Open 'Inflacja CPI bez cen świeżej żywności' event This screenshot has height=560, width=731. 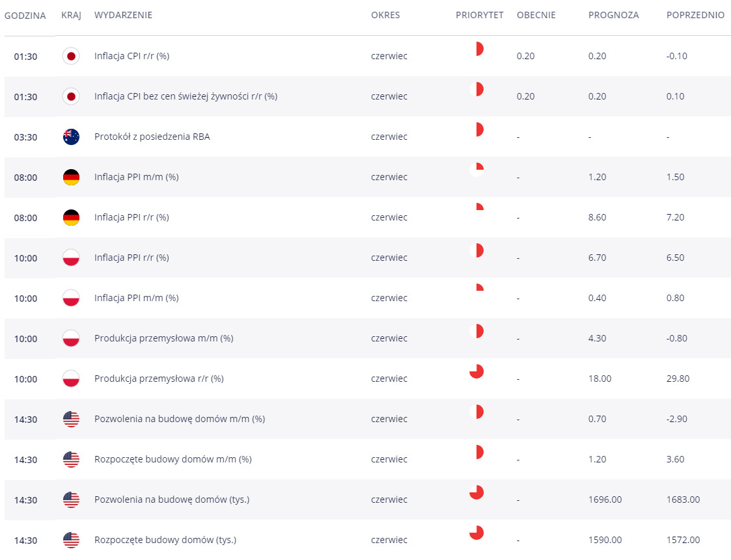[186, 96]
